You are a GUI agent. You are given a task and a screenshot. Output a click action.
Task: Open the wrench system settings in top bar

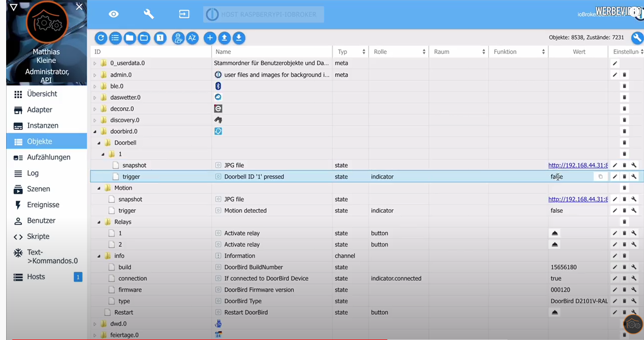coord(149,14)
